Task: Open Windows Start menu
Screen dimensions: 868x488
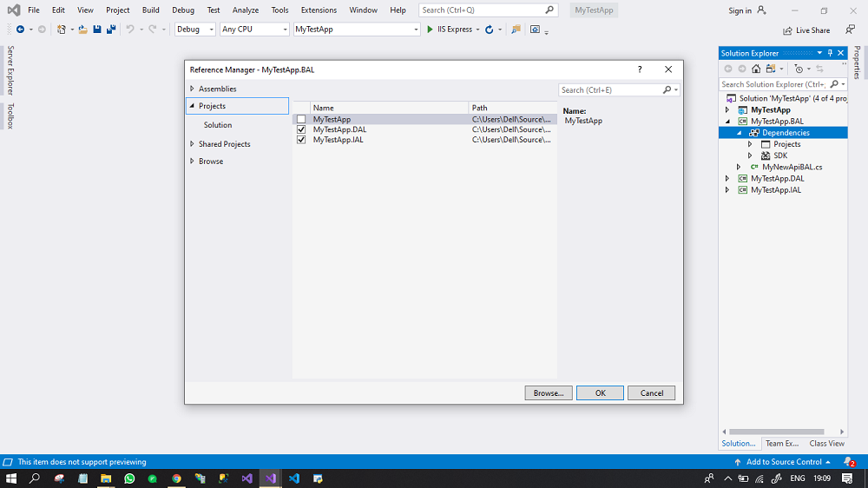Action: click(x=11, y=478)
